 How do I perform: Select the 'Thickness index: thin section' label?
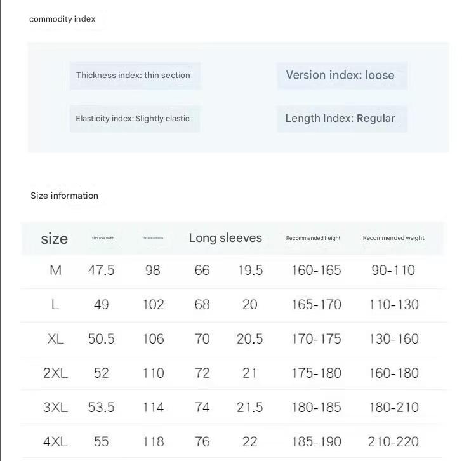click(x=133, y=75)
